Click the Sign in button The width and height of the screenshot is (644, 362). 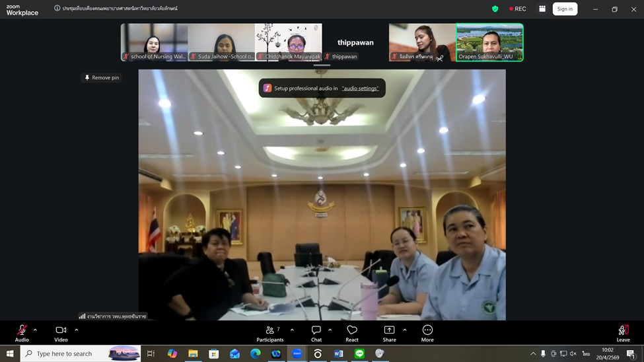coord(565,9)
